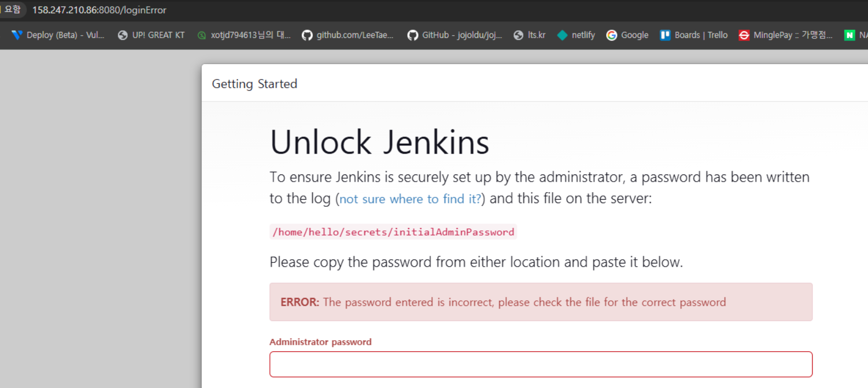The image size is (868, 388).
Task: Click the Trello board icon
Action: click(665, 35)
